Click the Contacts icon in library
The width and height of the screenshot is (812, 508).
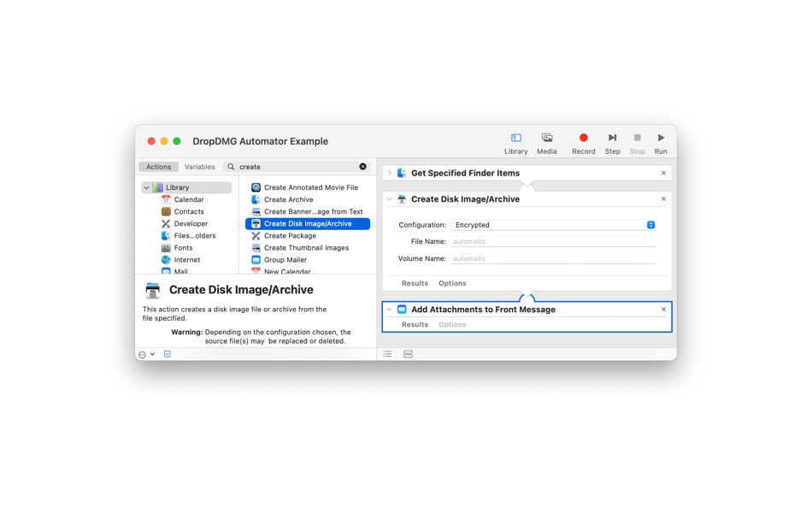pyautogui.click(x=166, y=211)
